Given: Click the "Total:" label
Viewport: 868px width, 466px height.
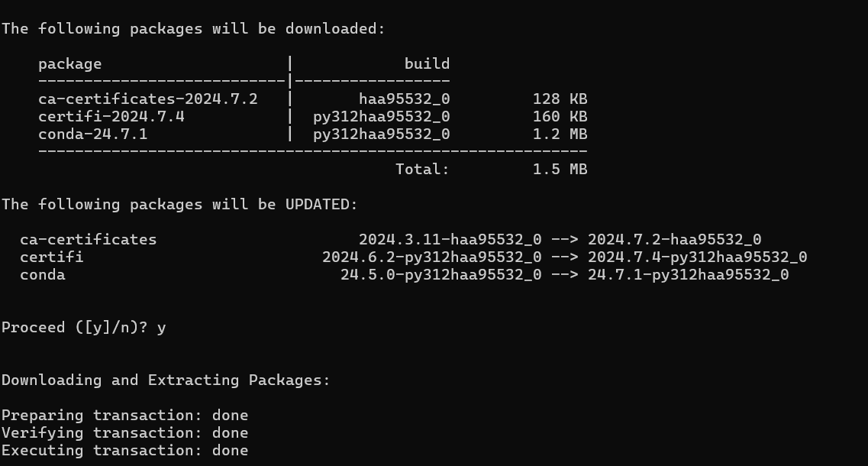Looking at the screenshot, I should pos(422,169).
